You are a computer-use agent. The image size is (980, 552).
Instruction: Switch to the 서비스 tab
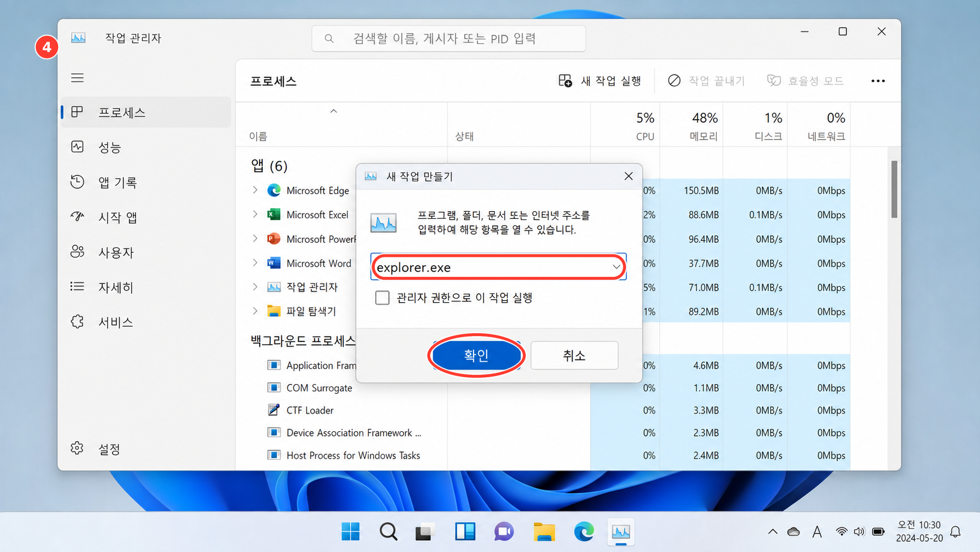[x=146, y=322]
